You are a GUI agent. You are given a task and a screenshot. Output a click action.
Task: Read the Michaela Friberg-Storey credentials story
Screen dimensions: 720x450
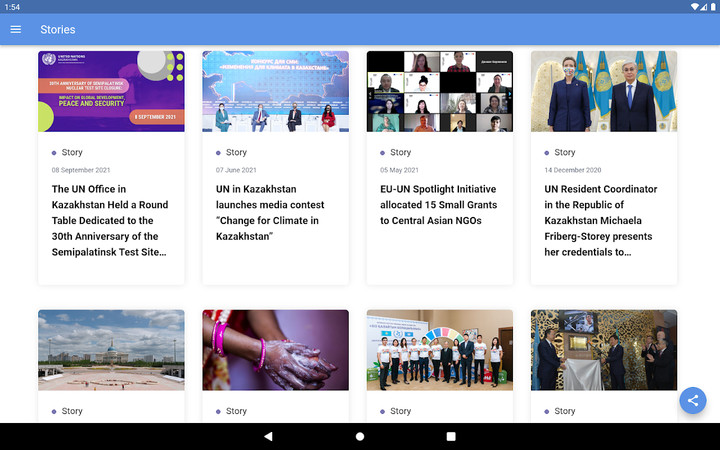tap(601, 220)
